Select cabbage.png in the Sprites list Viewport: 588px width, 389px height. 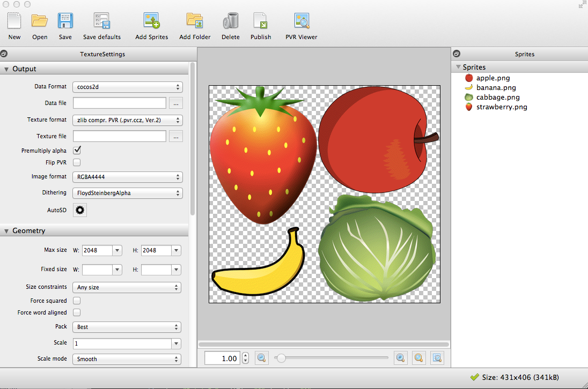(x=497, y=98)
